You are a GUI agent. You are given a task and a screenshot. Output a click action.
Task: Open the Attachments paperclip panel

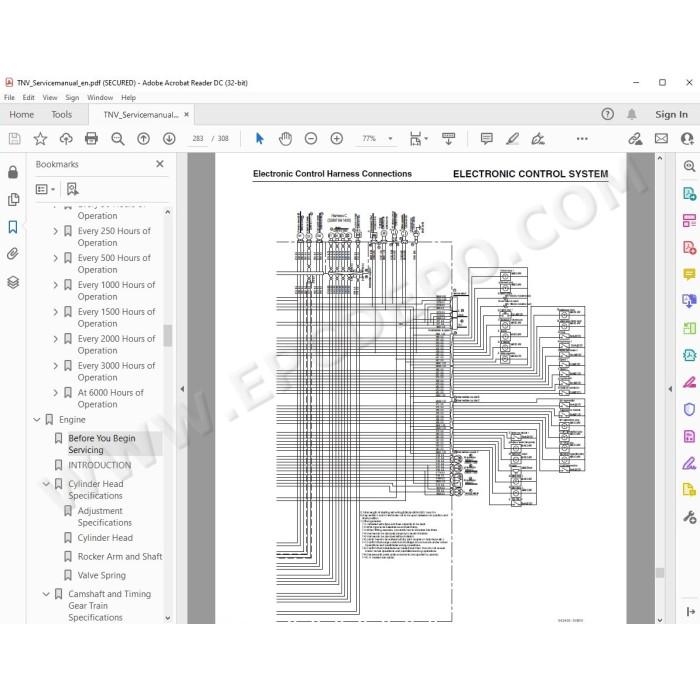tap(13, 254)
